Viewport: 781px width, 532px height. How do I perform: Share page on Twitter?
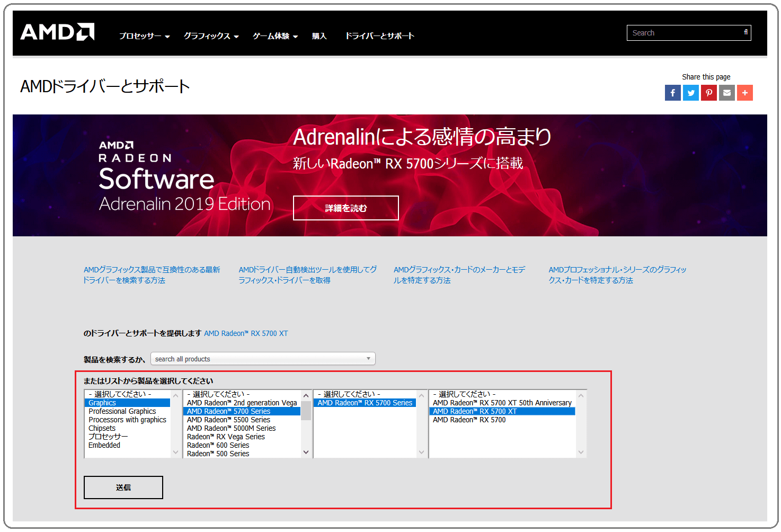pyautogui.click(x=691, y=93)
